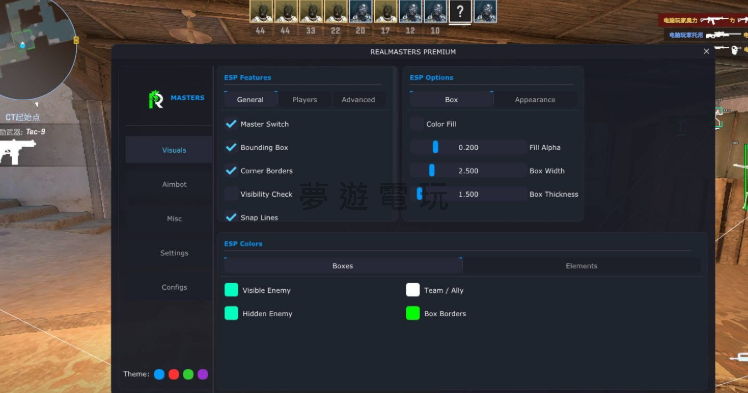The image size is (748, 393).
Task: Open the Configs section
Action: pyautogui.click(x=169, y=287)
